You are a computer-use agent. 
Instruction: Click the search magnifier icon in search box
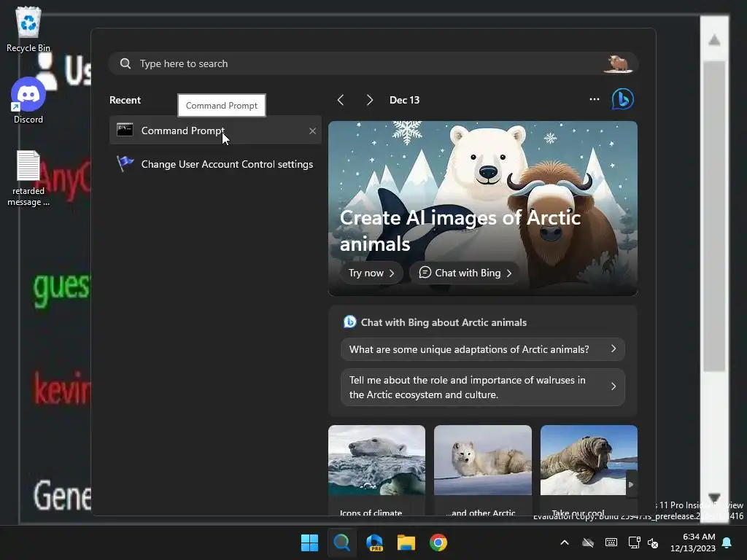(x=125, y=63)
